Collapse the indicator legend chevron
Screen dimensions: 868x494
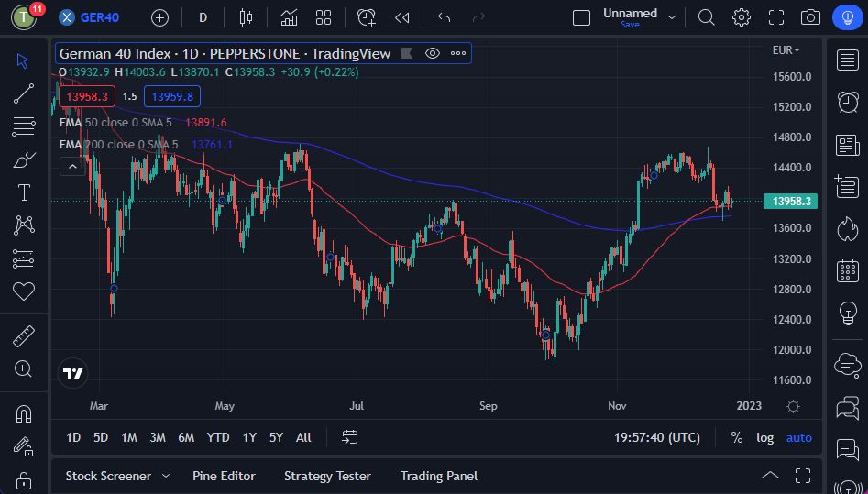(71, 166)
